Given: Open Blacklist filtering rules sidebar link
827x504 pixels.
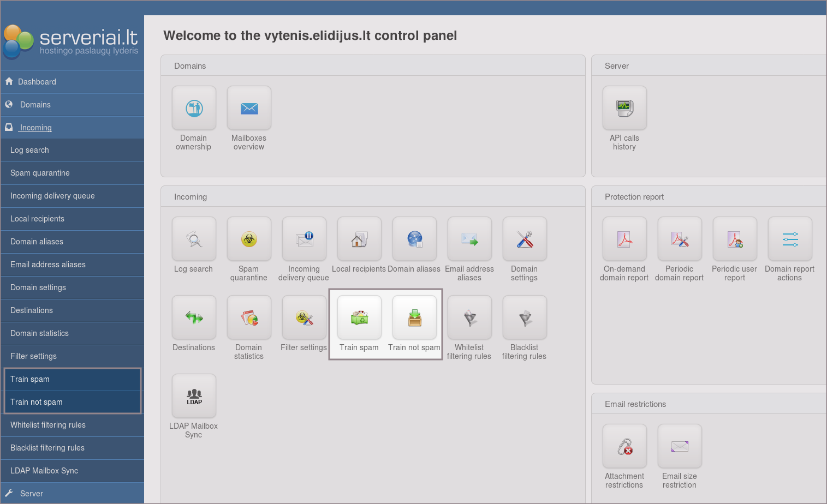Looking at the screenshot, I should click(47, 448).
